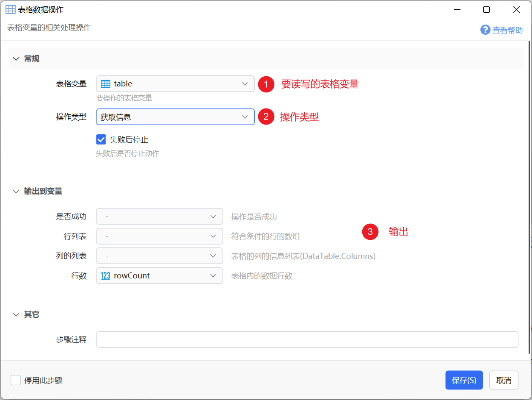Click the table icon inside 表格变量 field
Viewport: 532px width, 400px height.
click(105, 84)
